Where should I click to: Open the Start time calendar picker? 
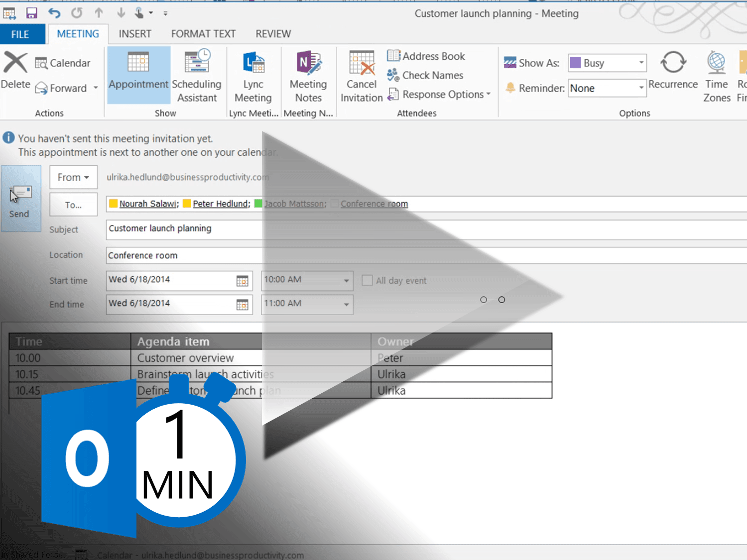(x=242, y=281)
